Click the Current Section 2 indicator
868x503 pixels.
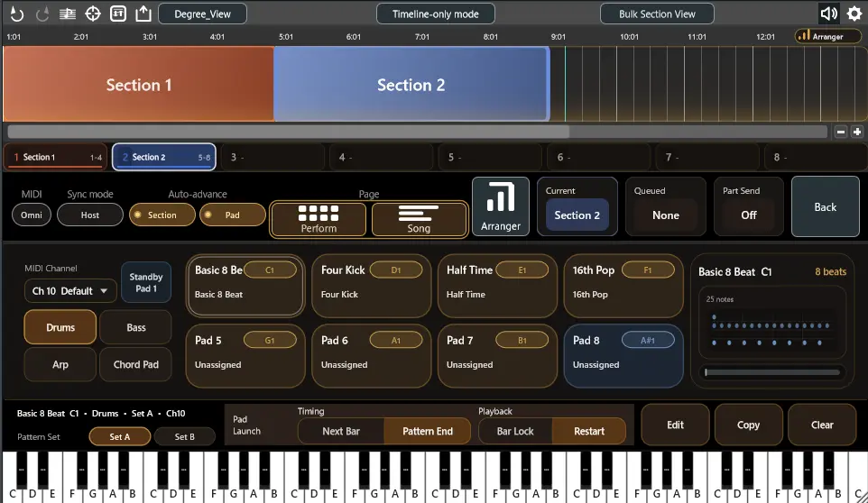click(577, 215)
